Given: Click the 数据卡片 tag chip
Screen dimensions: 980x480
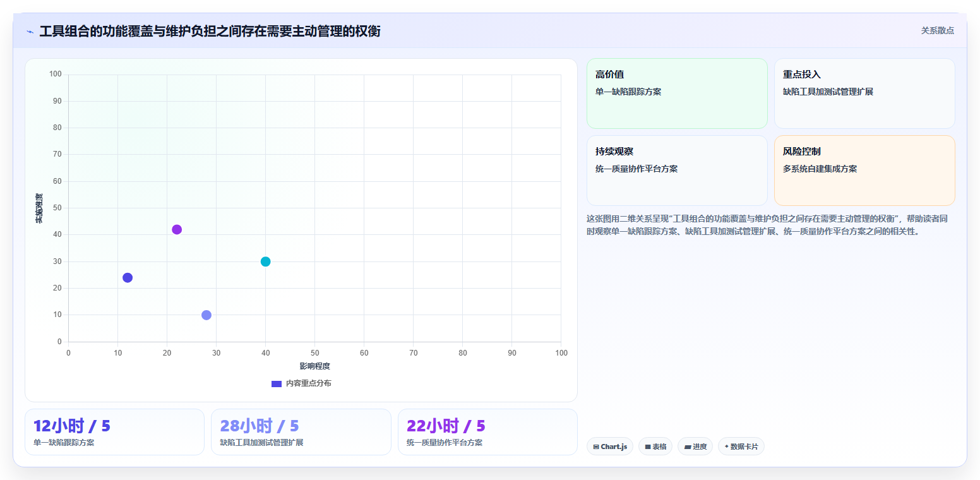Looking at the screenshot, I should pyautogui.click(x=741, y=447).
